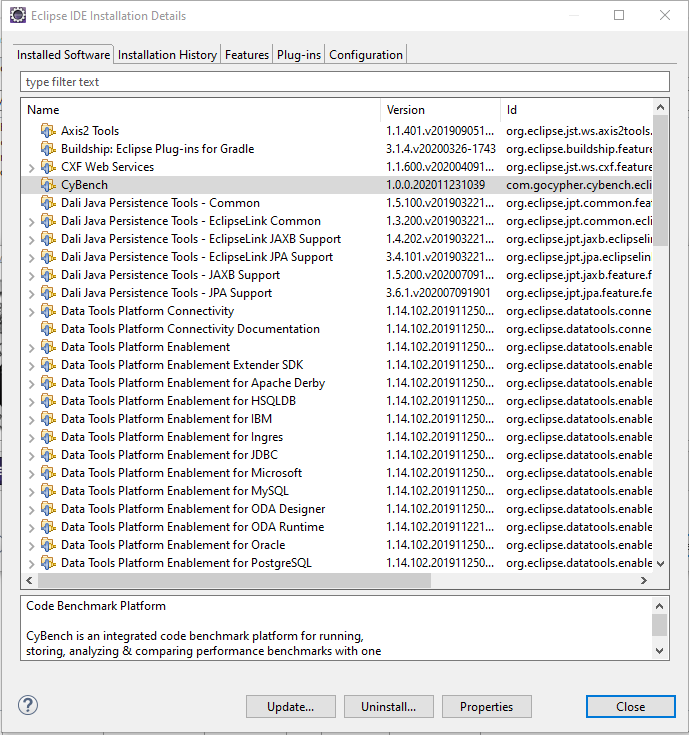Click the Connectivity Documentation feature icon

point(48,329)
